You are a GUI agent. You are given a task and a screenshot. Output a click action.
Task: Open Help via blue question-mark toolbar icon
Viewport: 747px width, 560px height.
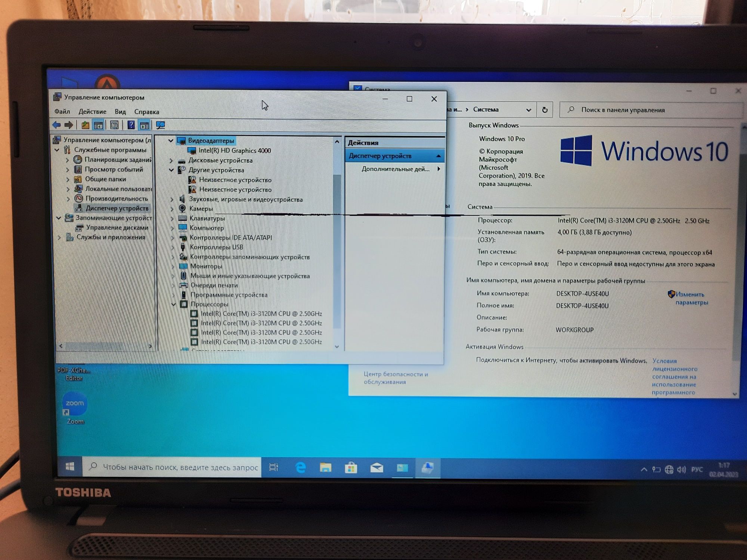pos(131,125)
